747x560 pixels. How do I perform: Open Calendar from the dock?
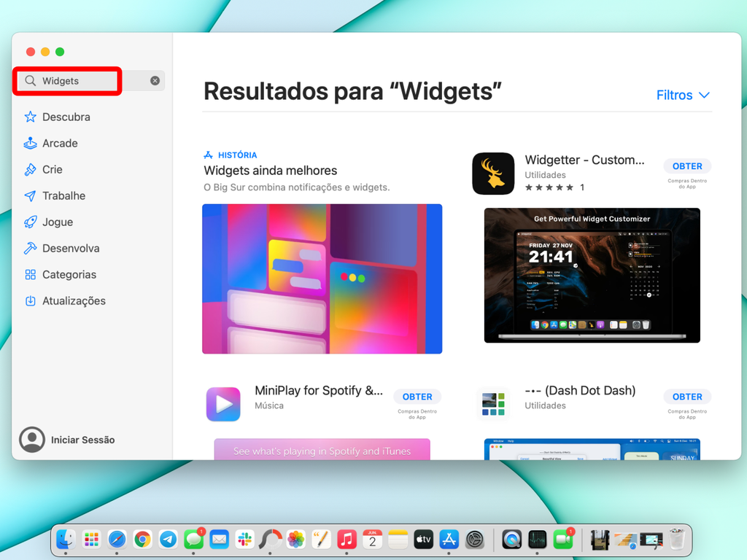(x=373, y=540)
